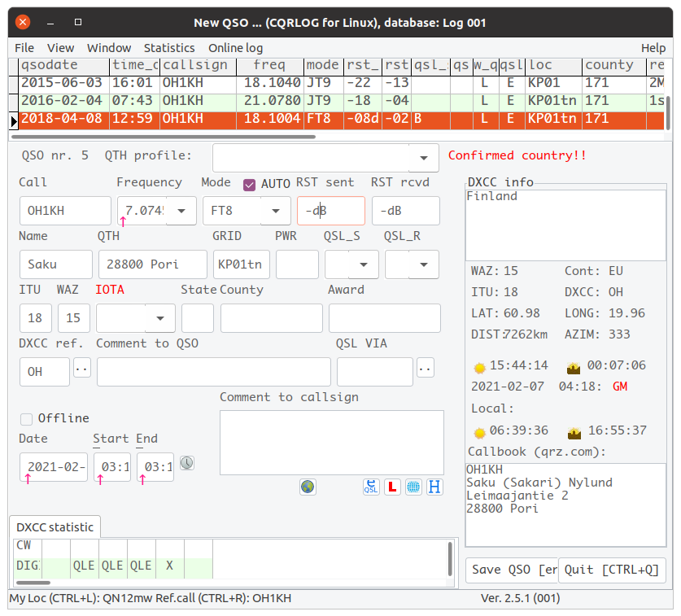Open the File menu
Image resolution: width=681 pixels, height=616 pixels.
click(x=24, y=48)
